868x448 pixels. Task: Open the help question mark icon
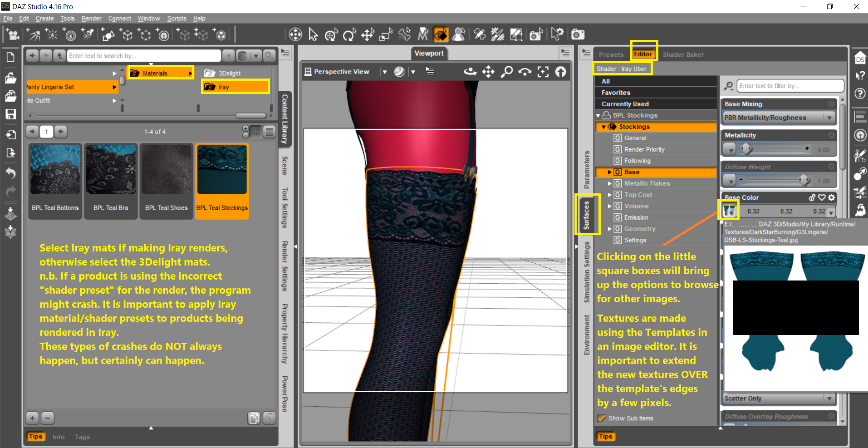click(860, 94)
